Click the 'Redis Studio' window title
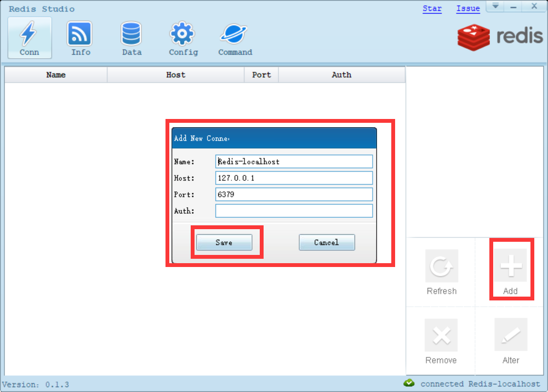The height and width of the screenshot is (392, 548). (42, 9)
